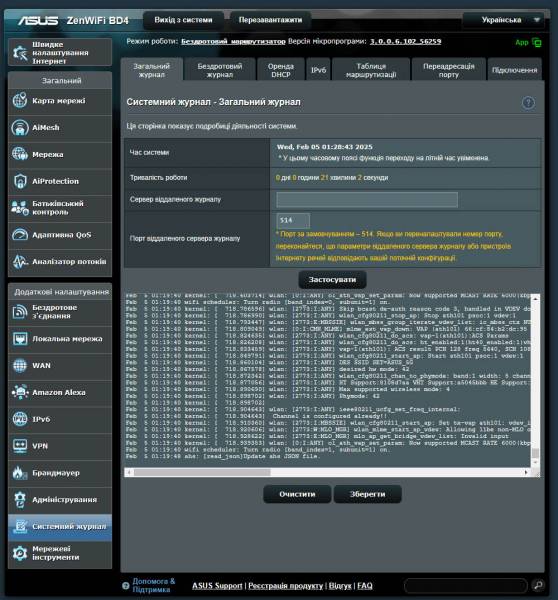Open WAN globe icon
558x600 pixels.
(x=20, y=365)
